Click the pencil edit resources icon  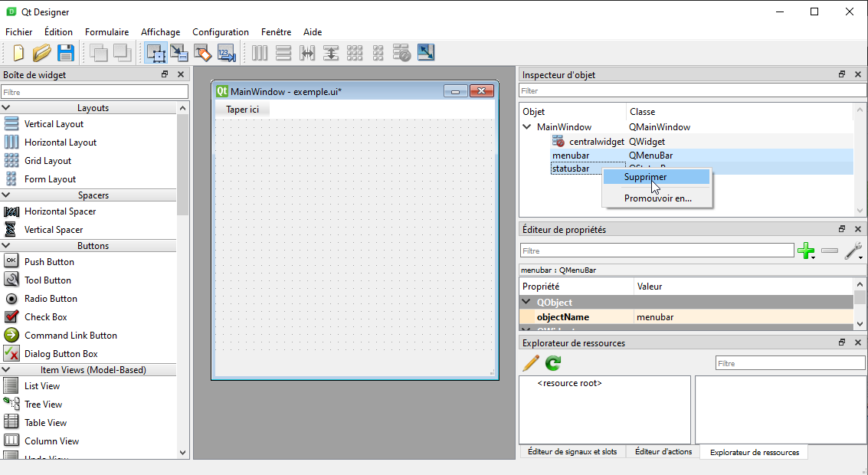click(x=531, y=363)
